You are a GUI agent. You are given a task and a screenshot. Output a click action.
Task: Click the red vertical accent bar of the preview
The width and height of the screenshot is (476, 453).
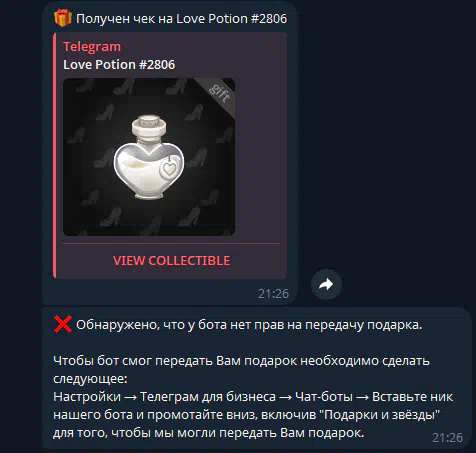coord(54,155)
